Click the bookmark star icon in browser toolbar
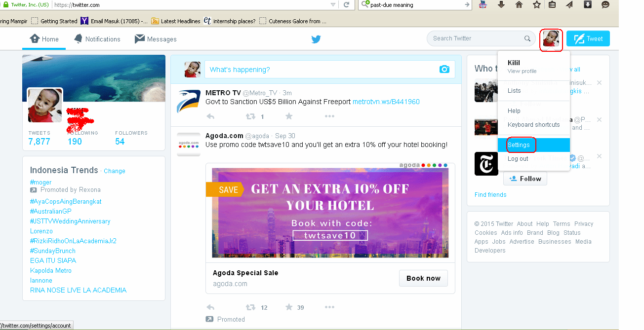 537,5
